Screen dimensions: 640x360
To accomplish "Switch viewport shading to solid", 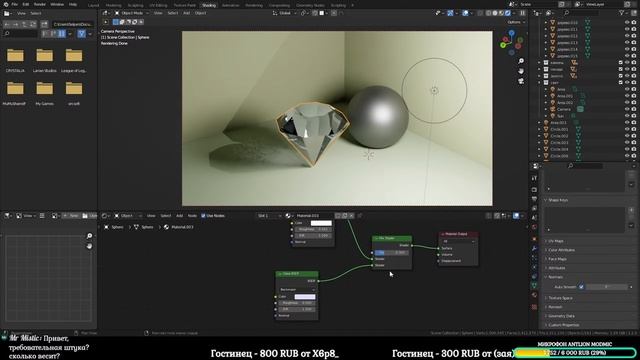I will pyautogui.click(x=495, y=13).
